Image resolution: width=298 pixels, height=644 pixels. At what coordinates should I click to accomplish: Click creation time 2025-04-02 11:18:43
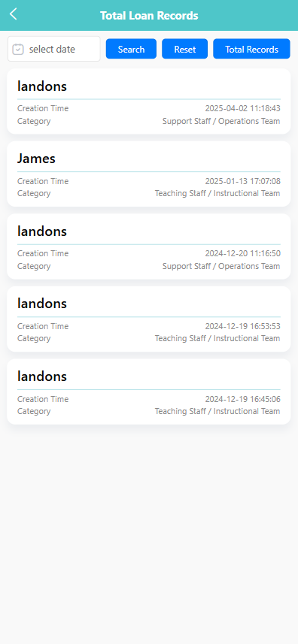tap(243, 108)
